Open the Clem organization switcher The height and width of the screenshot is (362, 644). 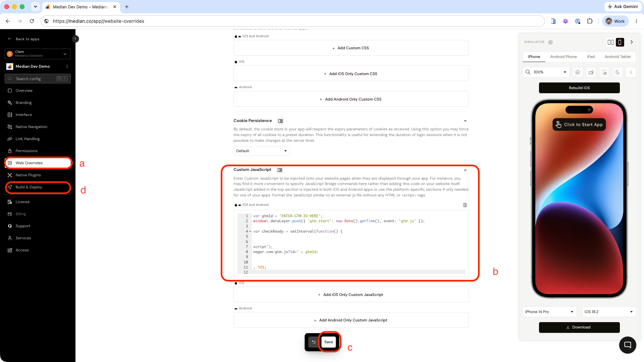click(38, 54)
